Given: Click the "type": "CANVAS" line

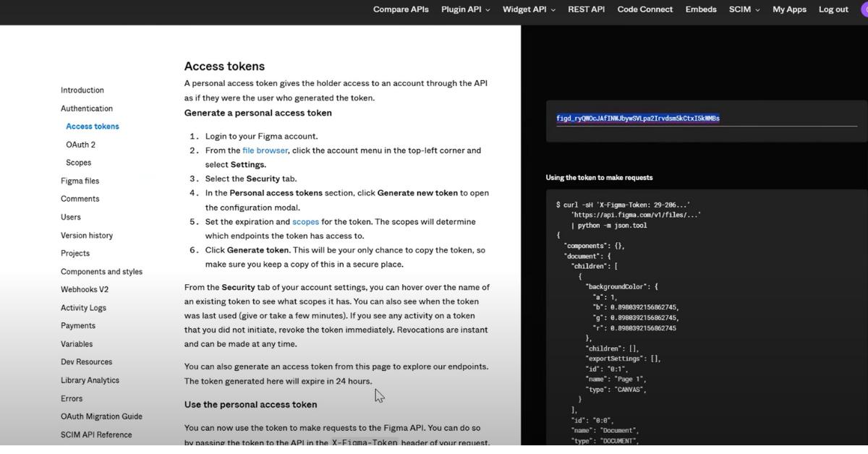Looking at the screenshot, I should 616,390.
